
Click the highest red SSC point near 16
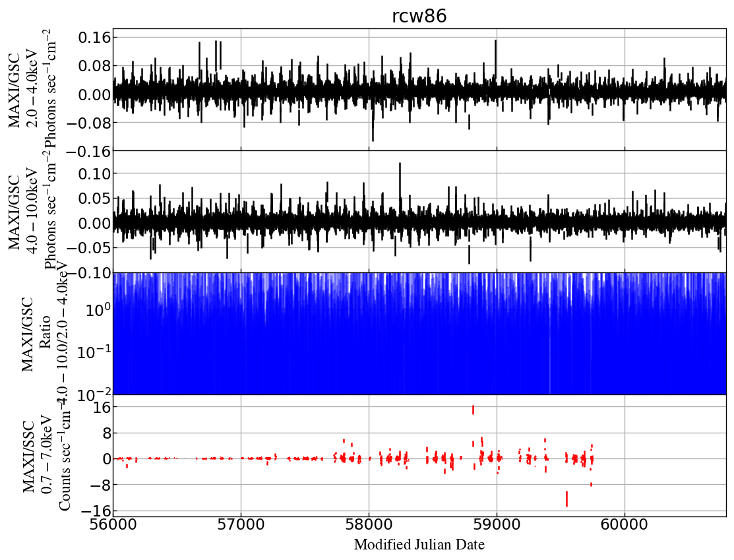click(474, 410)
